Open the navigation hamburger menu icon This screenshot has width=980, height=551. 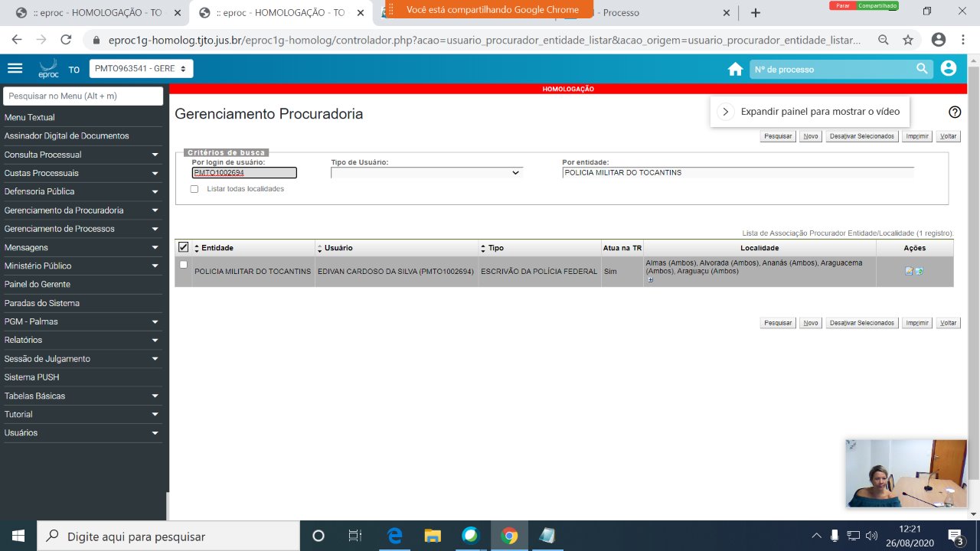[x=15, y=67]
